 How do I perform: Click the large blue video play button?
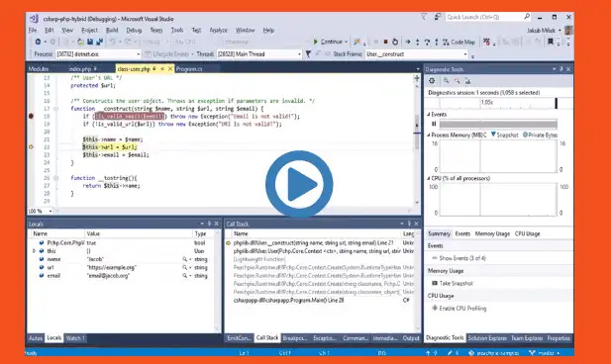click(x=299, y=184)
